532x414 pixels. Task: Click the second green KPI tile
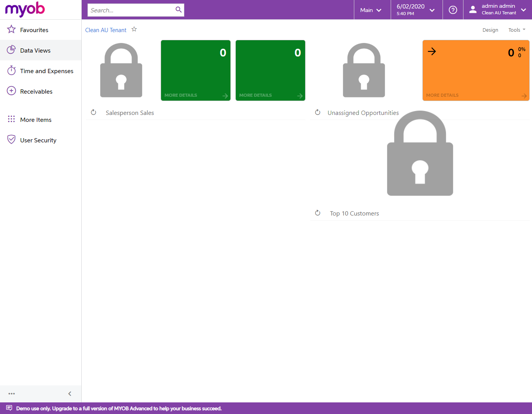[270, 70]
